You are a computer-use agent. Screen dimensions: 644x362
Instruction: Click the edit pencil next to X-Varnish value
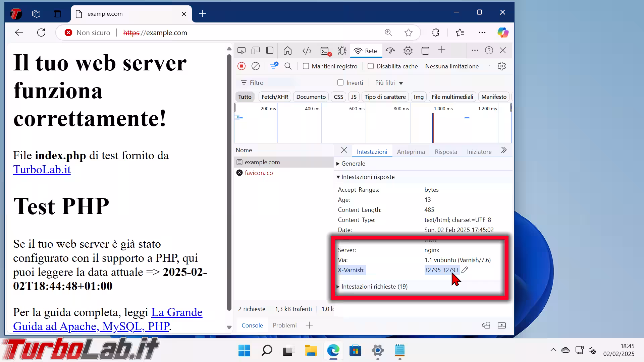[465, 270]
